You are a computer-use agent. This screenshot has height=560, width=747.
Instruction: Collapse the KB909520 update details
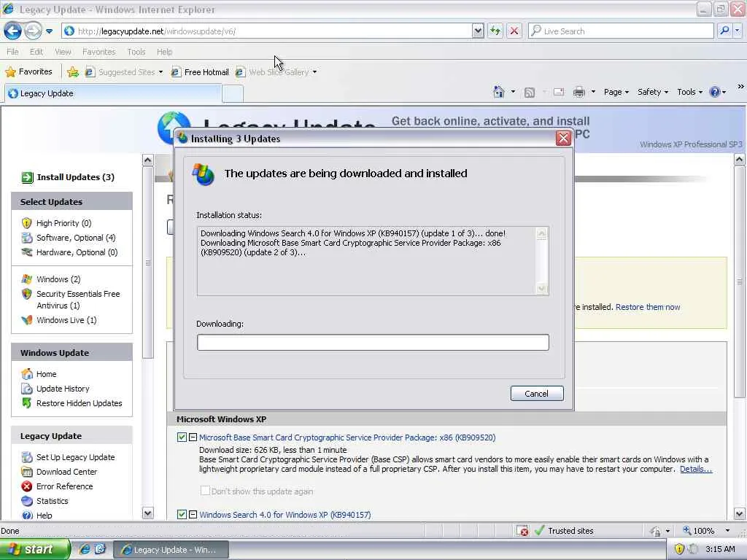[x=193, y=437]
